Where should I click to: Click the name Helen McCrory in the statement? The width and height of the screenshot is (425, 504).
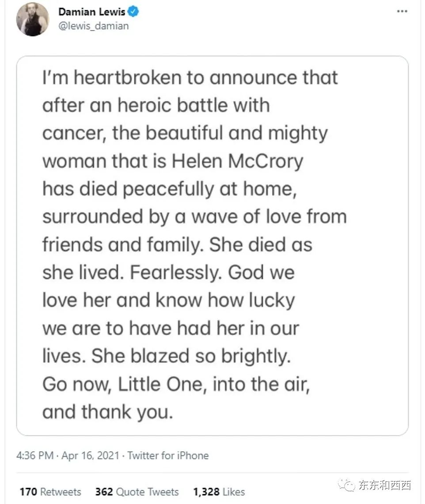point(238,161)
